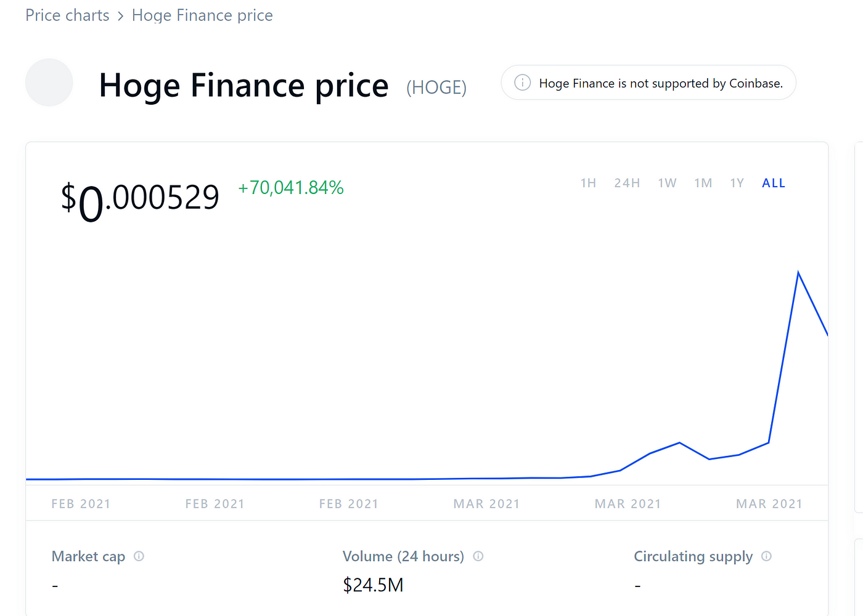Click the Circulating supply label

pyautogui.click(x=693, y=556)
